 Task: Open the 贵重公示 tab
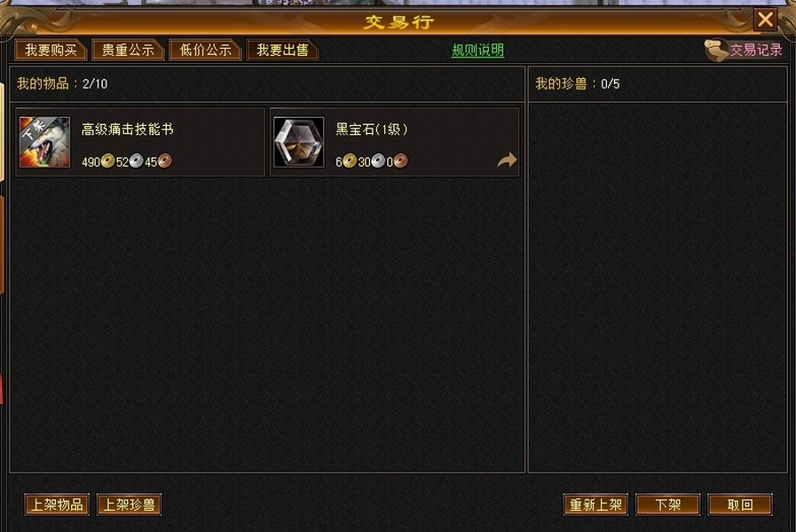pyautogui.click(x=128, y=51)
